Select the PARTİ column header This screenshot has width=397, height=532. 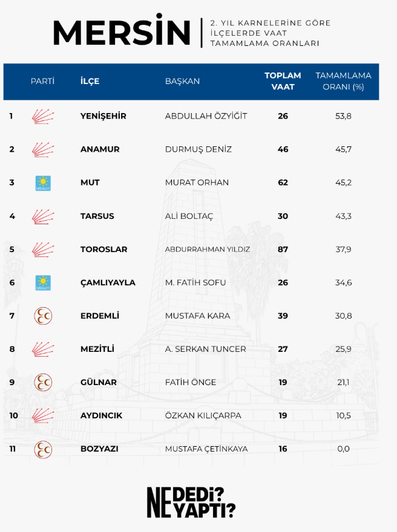[42, 81]
